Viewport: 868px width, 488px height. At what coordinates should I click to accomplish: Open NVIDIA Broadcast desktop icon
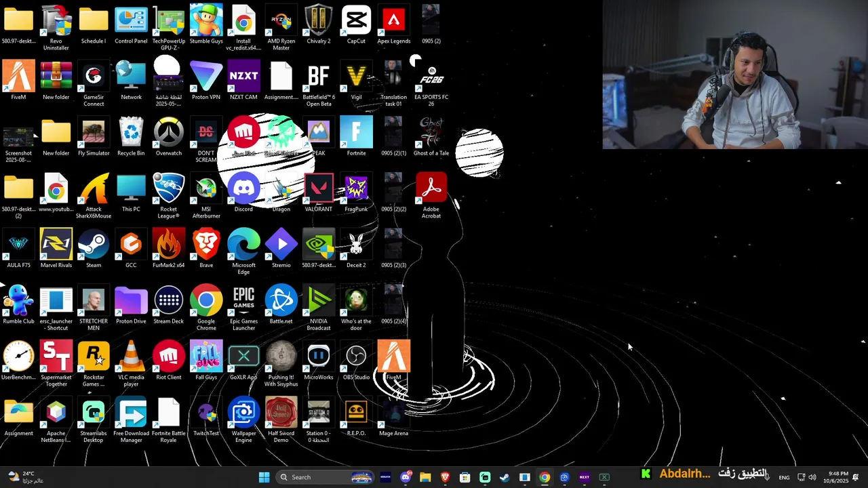point(318,308)
